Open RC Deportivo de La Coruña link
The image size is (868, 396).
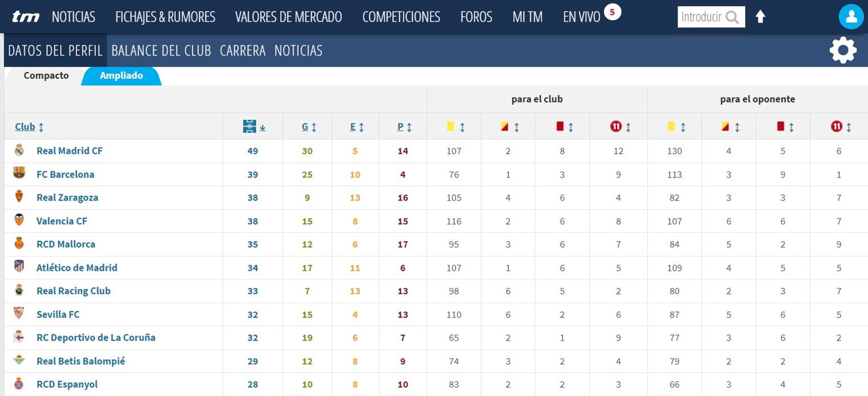96,337
